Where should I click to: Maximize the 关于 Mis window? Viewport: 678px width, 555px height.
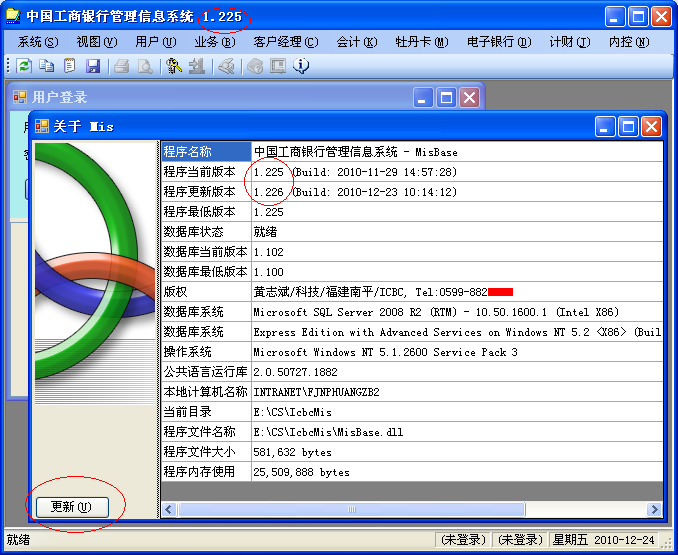[628, 127]
